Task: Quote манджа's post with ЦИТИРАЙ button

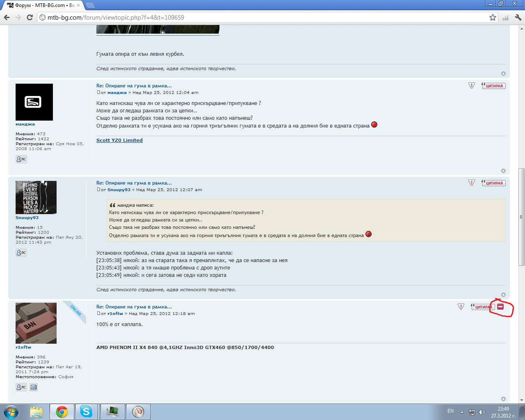Action: 494,86
